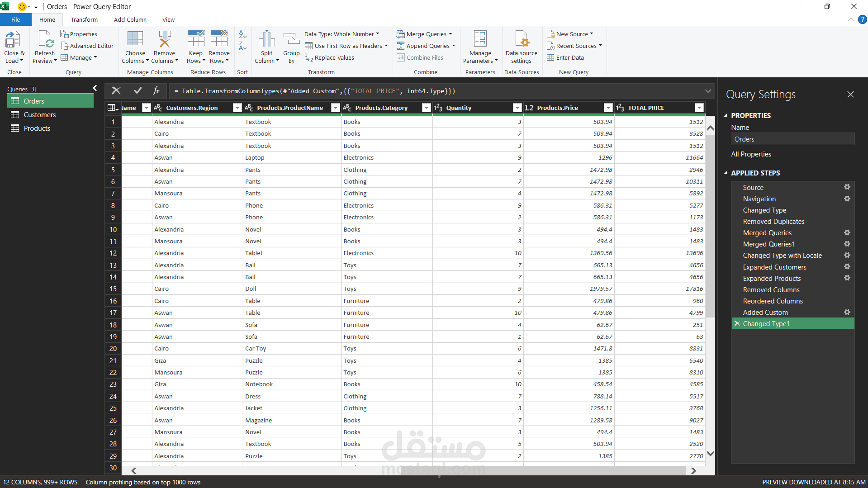Open Data Type: Whole Number dropdown
868x488 pixels.
click(x=342, y=34)
